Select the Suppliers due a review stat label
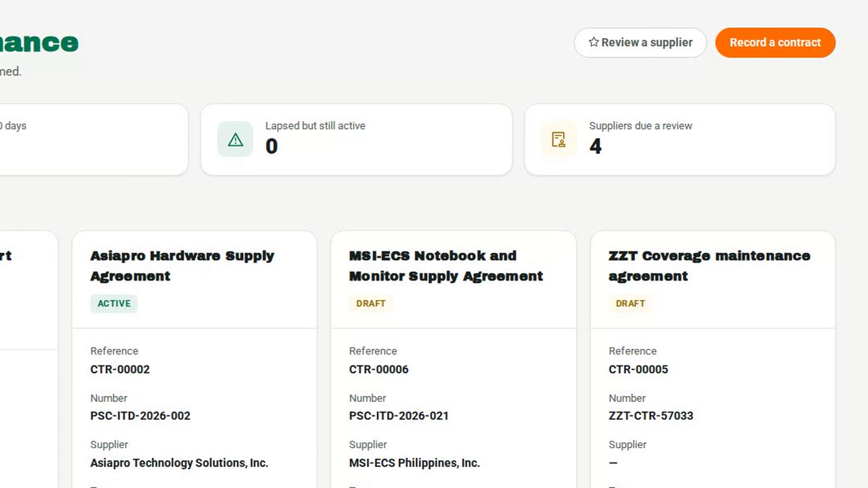 coord(641,126)
